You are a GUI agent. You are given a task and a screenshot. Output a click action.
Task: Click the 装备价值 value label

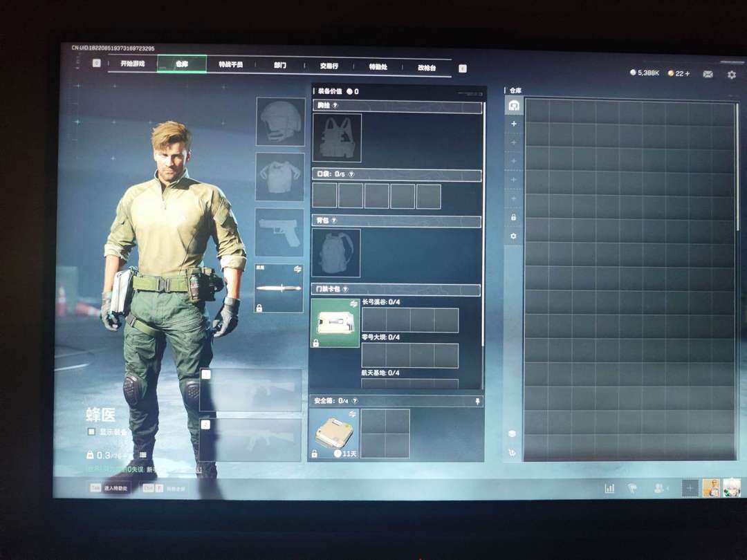tap(338, 91)
